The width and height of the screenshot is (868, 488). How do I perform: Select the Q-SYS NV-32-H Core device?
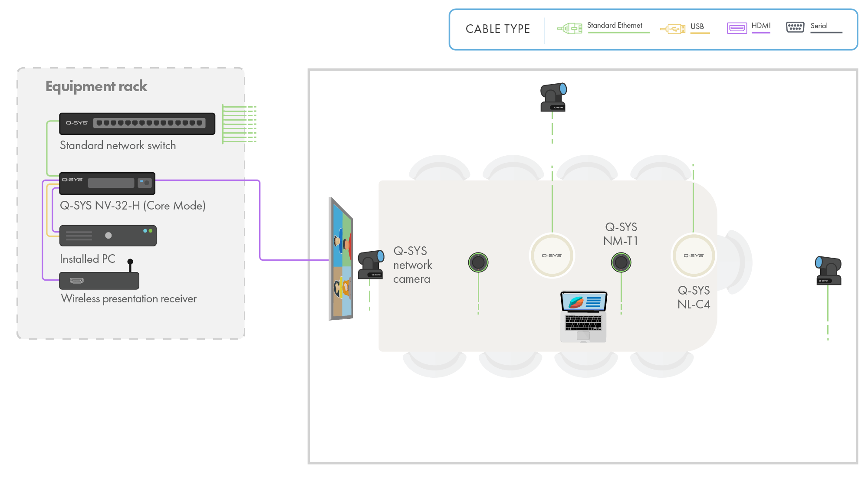click(x=107, y=183)
